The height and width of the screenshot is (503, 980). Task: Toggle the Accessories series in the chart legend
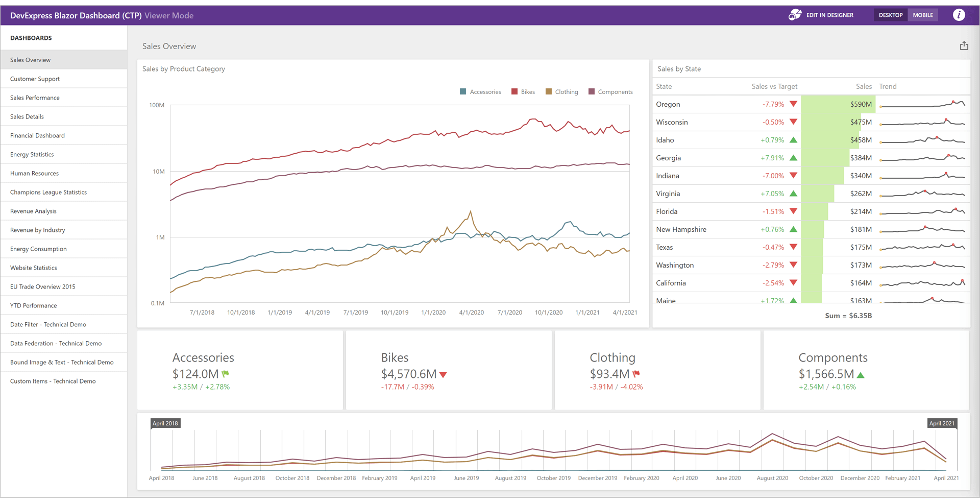pos(480,91)
